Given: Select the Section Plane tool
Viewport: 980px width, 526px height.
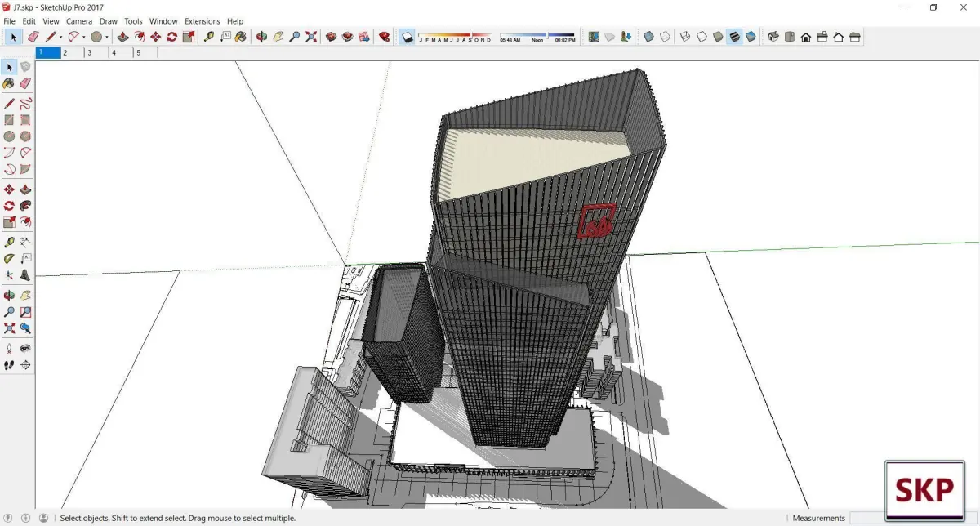Looking at the screenshot, I should (x=25, y=365).
